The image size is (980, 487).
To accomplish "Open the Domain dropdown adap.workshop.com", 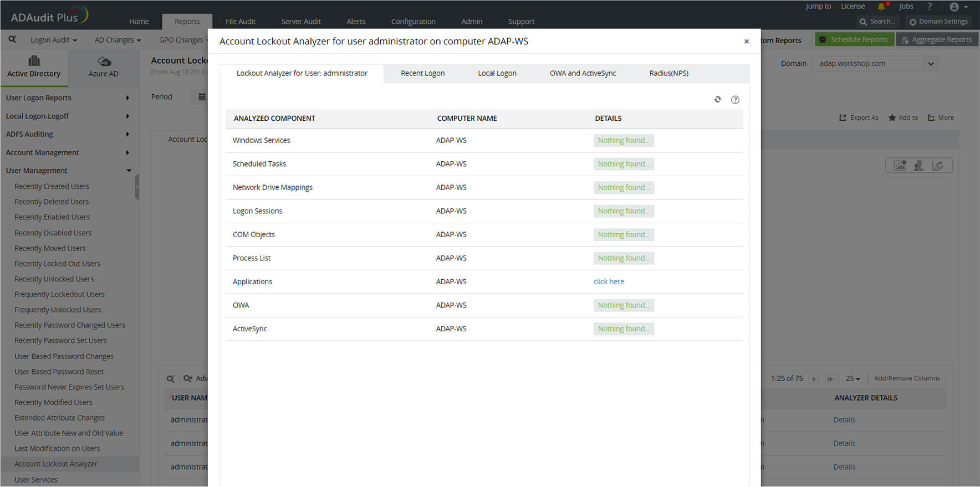I will point(875,64).
